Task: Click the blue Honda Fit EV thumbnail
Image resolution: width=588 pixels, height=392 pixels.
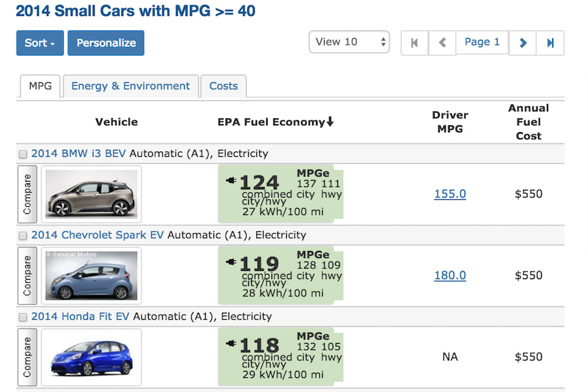Action: 91,357
